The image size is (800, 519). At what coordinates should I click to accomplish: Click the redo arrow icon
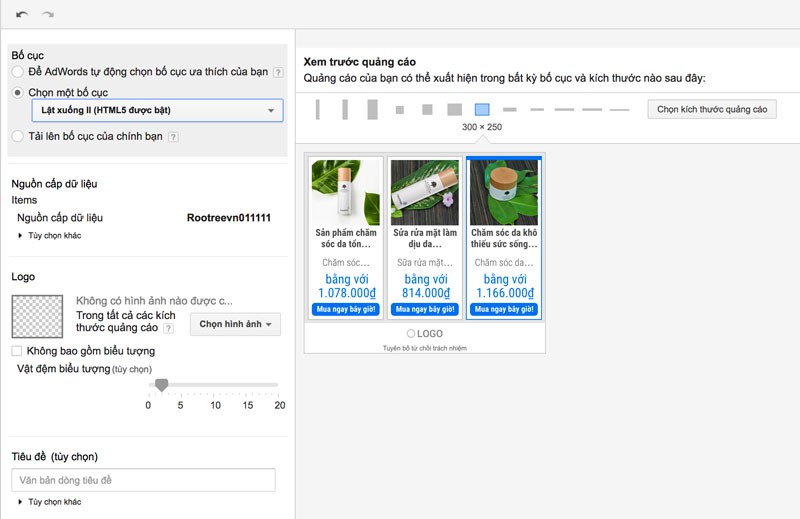48,14
